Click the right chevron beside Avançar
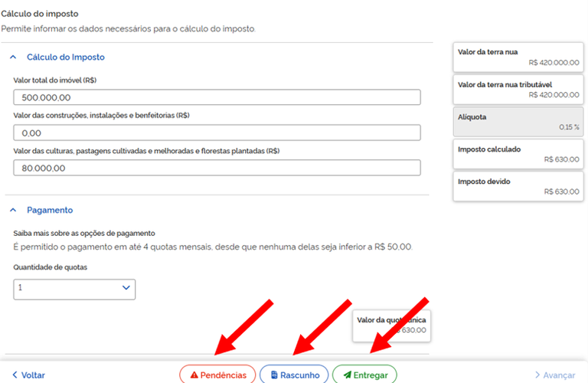 click(537, 375)
